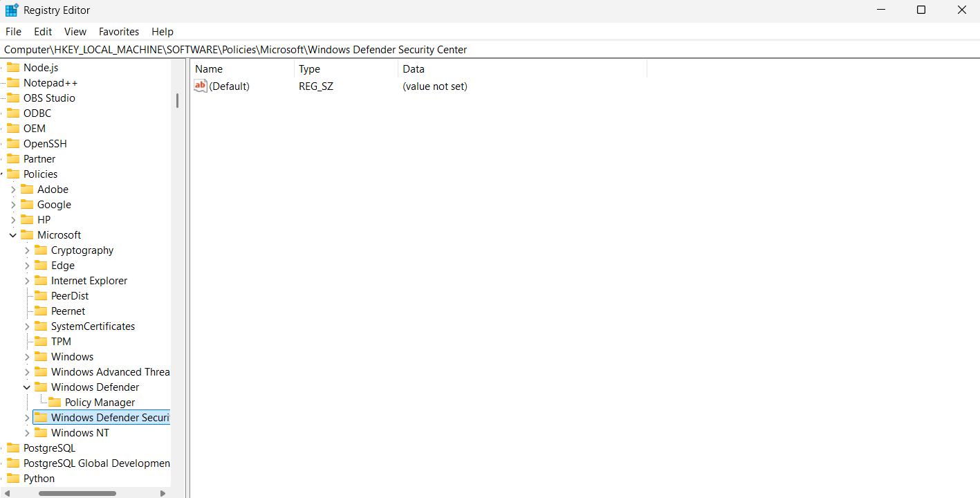The image size is (980, 498).
Task: Click the tree pane horizontal scrollbar thumb
Action: (x=77, y=493)
